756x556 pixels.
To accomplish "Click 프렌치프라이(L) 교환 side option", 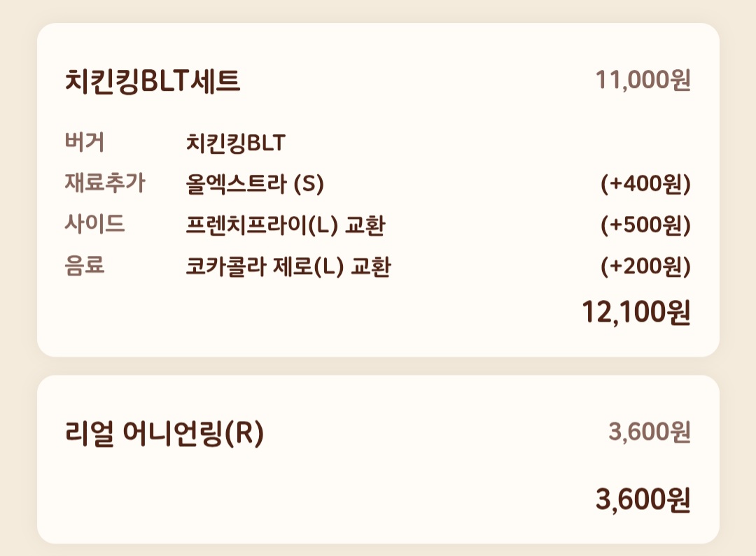I will click(286, 225).
